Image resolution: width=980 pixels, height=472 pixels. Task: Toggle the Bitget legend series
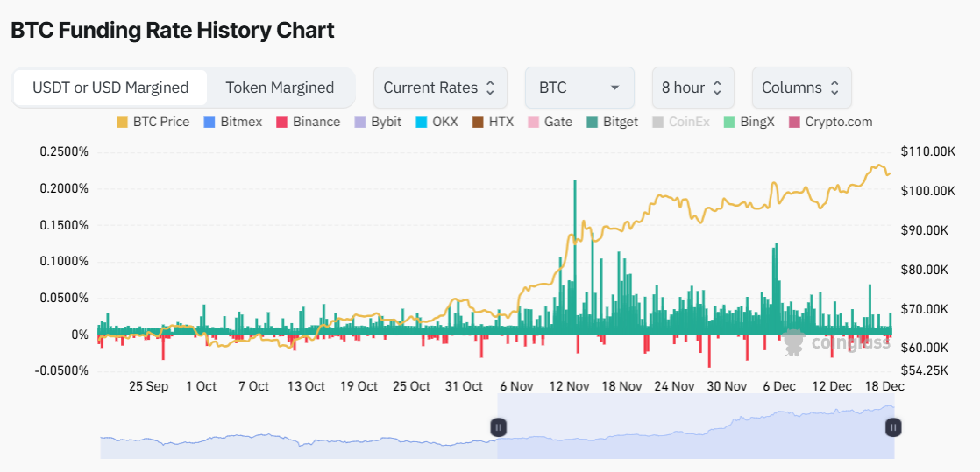click(613, 122)
